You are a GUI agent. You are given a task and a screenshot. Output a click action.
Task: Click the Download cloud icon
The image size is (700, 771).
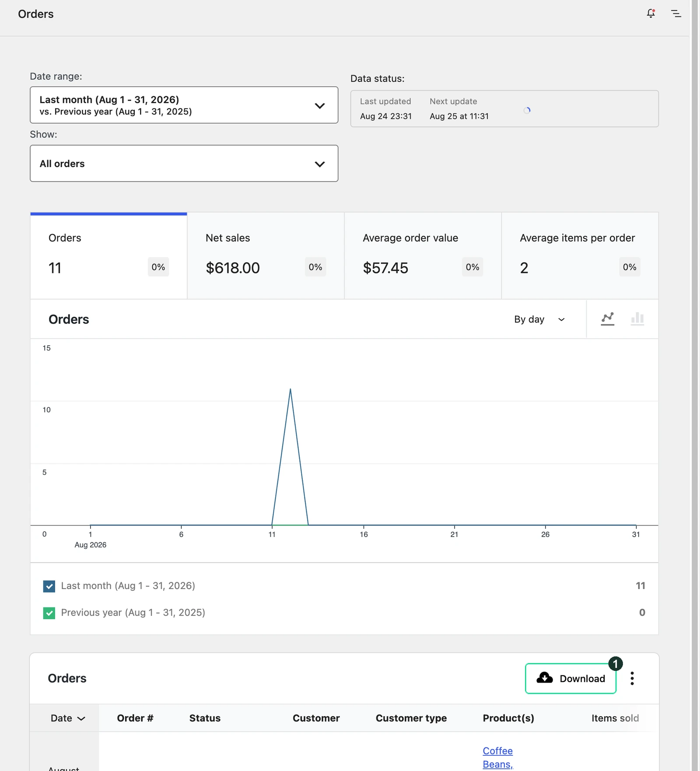click(545, 678)
